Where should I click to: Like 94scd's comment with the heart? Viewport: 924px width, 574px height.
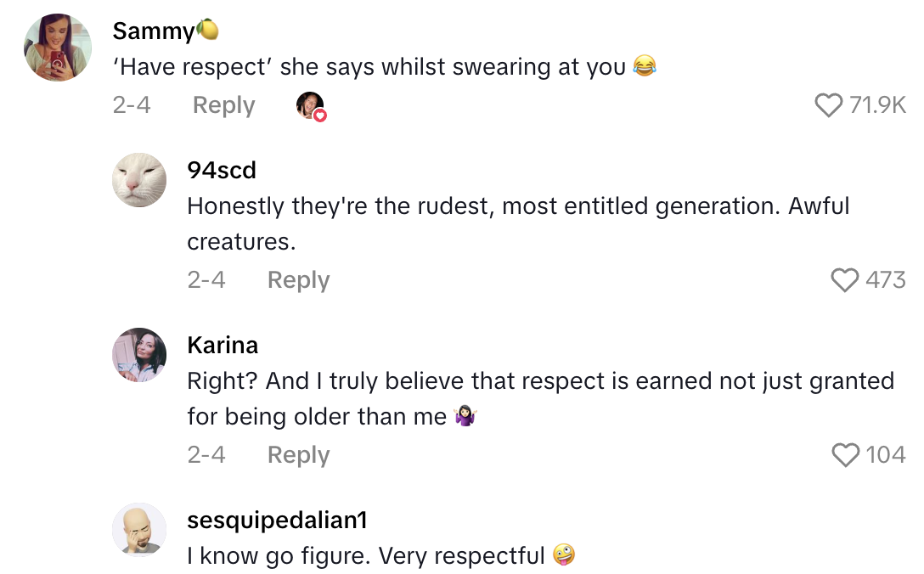point(844,280)
